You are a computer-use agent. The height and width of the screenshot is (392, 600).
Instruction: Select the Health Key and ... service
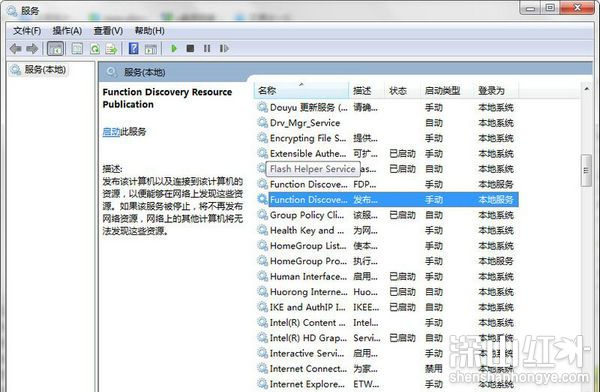pyautogui.click(x=387, y=230)
